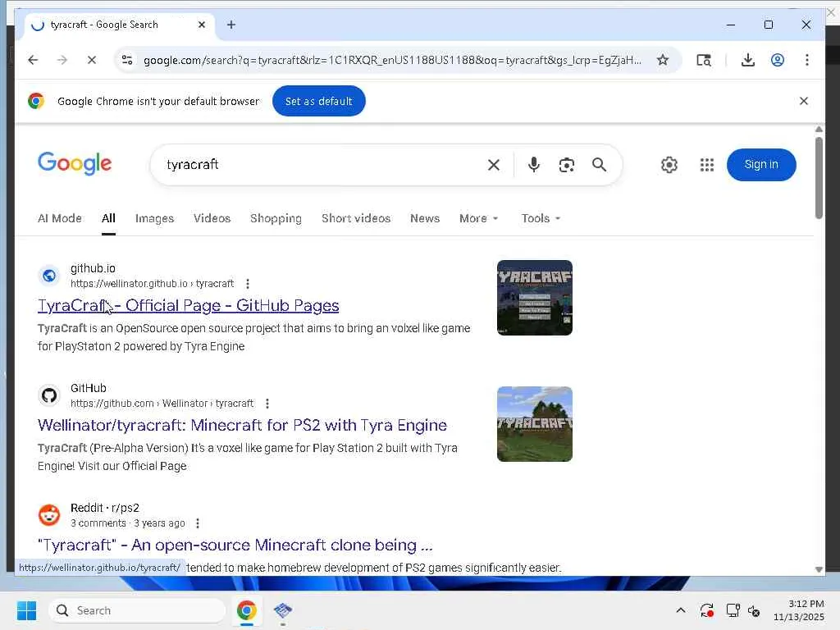Open options menu for github.io result

pos(248,283)
